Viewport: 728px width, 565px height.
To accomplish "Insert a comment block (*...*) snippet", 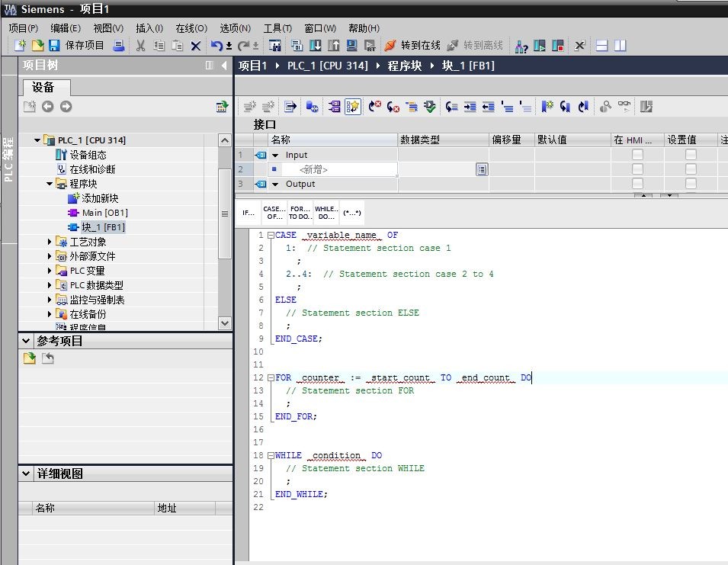I will click(x=351, y=212).
